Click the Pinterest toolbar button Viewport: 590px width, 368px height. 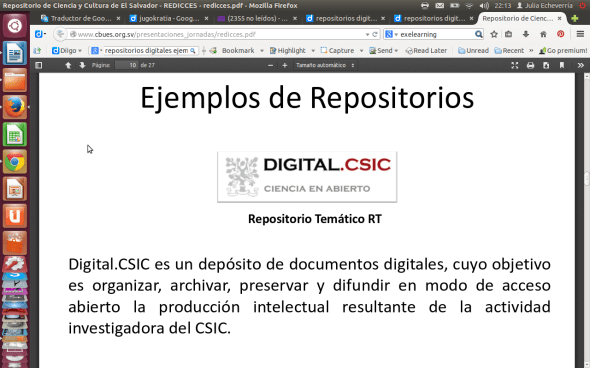pos(561,34)
